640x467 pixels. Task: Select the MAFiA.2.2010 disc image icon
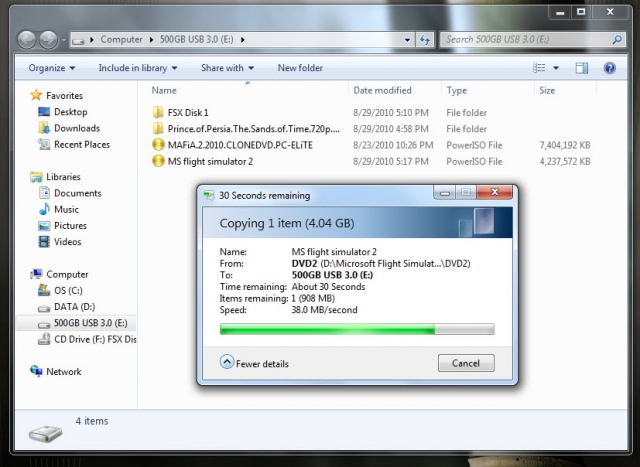(x=158, y=145)
